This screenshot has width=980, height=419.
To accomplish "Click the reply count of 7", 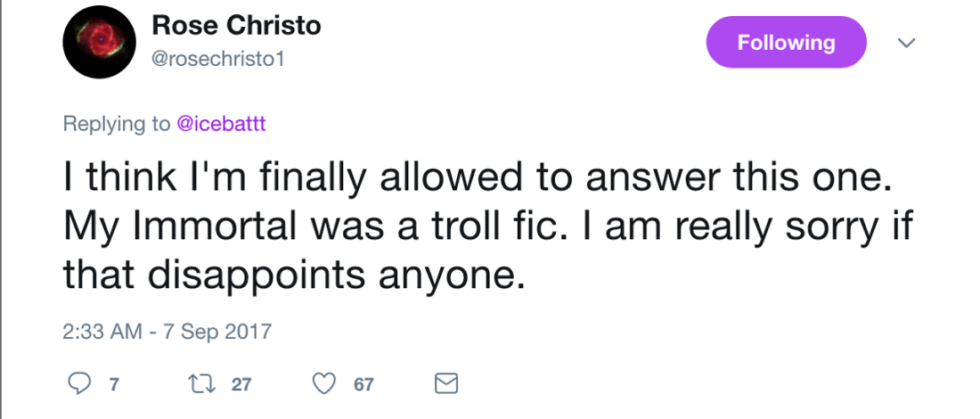I will 113,384.
